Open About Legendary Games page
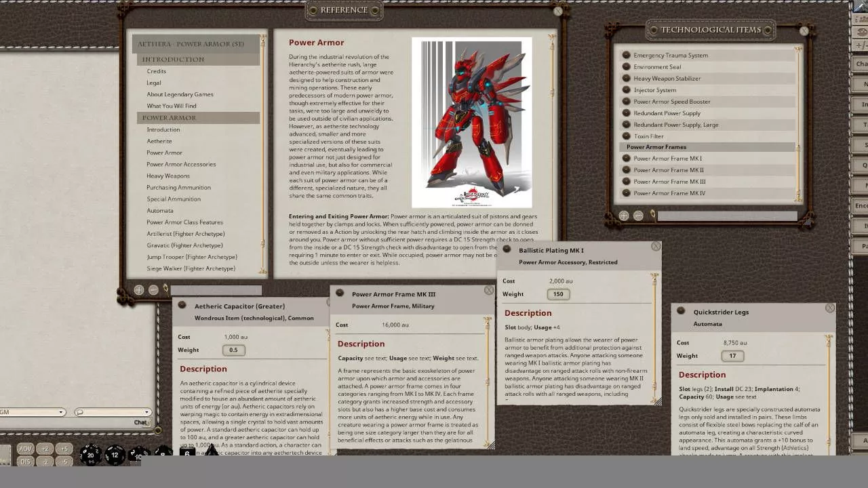This screenshot has width=868, height=488. point(180,94)
